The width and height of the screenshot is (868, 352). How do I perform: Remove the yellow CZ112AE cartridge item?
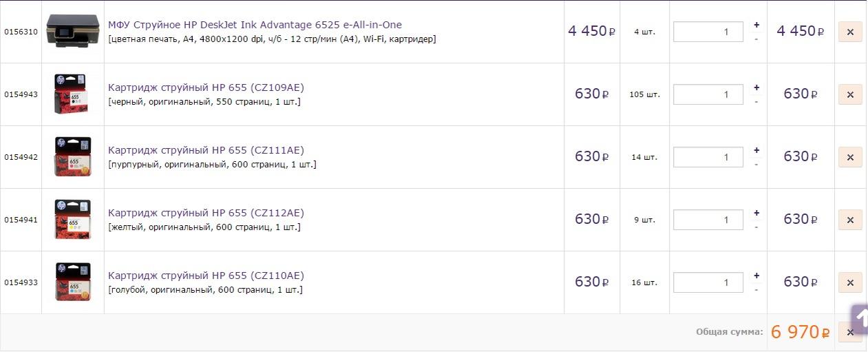tap(850, 220)
